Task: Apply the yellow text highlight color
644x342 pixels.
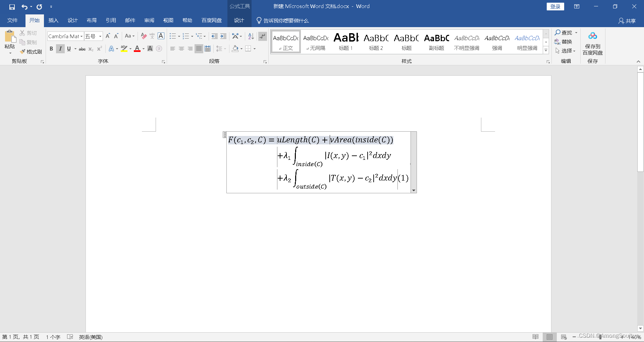Action: coord(124,49)
